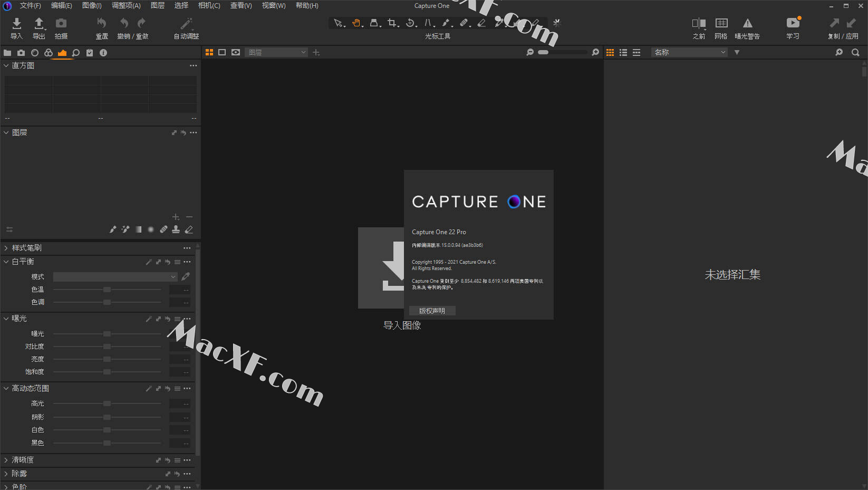
Task: Open the 名称 sort dropdown
Action: (x=690, y=52)
